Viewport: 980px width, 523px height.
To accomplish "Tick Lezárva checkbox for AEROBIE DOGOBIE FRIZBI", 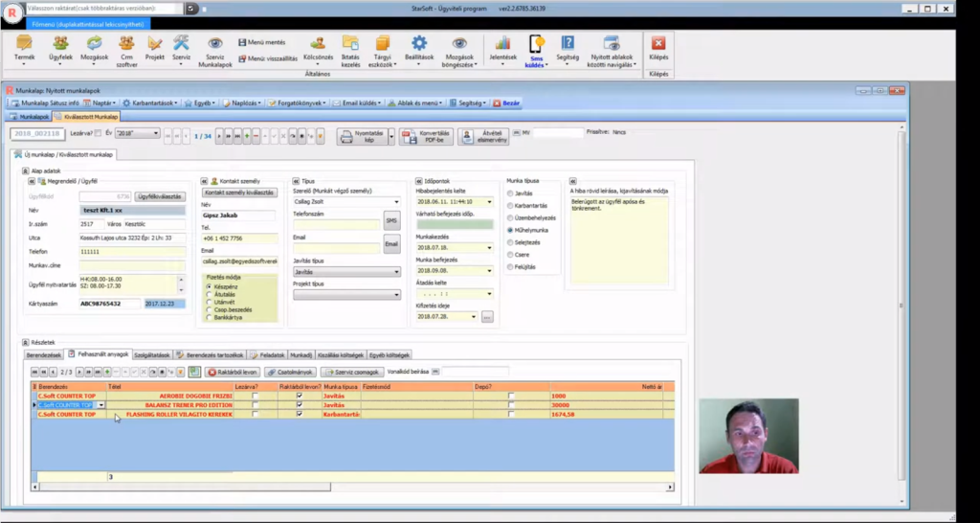I will pyautogui.click(x=255, y=396).
